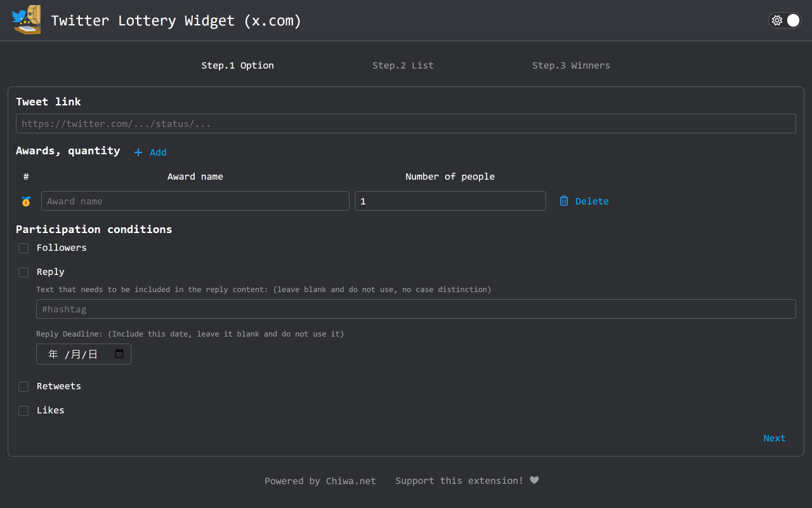Screen dimensions: 812x508
Task: Open the Reply Deadline date picker
Action: click(x=83, y=354)
